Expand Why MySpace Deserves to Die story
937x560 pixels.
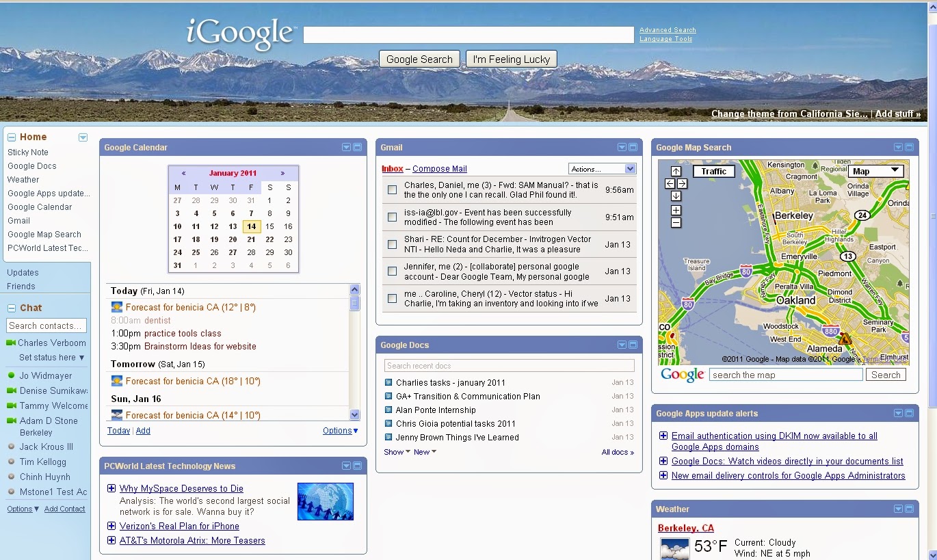(x=111, y=488)
